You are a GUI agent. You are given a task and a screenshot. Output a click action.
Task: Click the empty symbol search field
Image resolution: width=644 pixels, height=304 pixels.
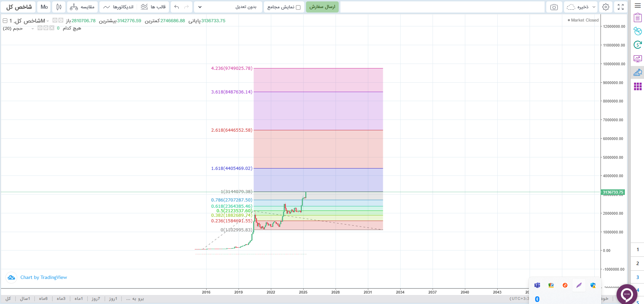click(442, 7)
